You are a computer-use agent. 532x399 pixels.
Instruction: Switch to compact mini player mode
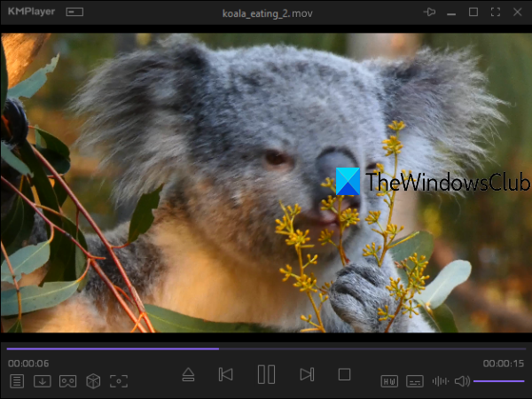[74, 12]
